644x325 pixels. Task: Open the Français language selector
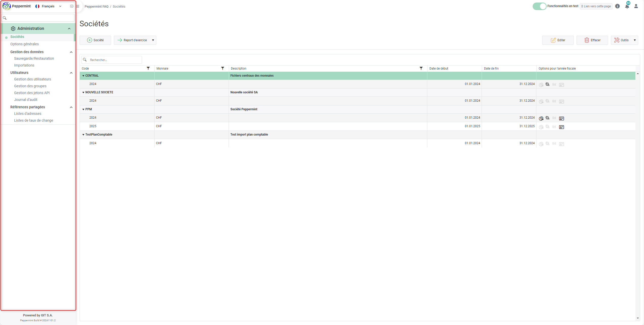coord(48,6)
